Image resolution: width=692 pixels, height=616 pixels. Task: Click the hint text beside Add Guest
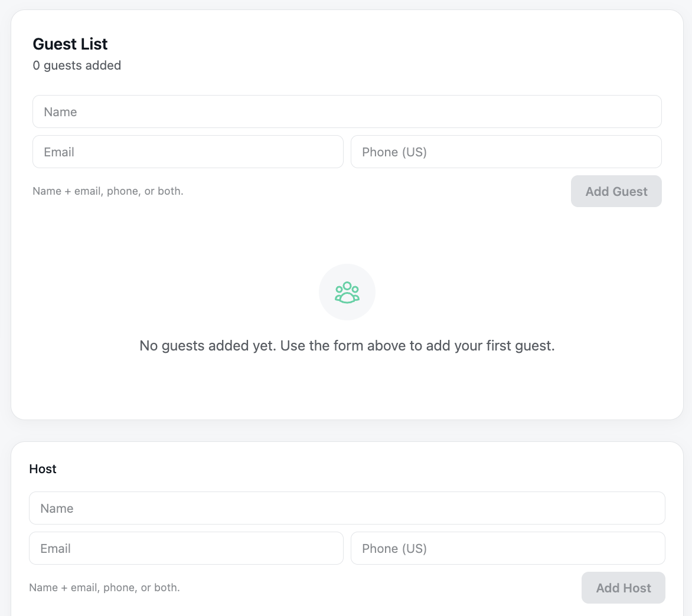pos(108,191)
